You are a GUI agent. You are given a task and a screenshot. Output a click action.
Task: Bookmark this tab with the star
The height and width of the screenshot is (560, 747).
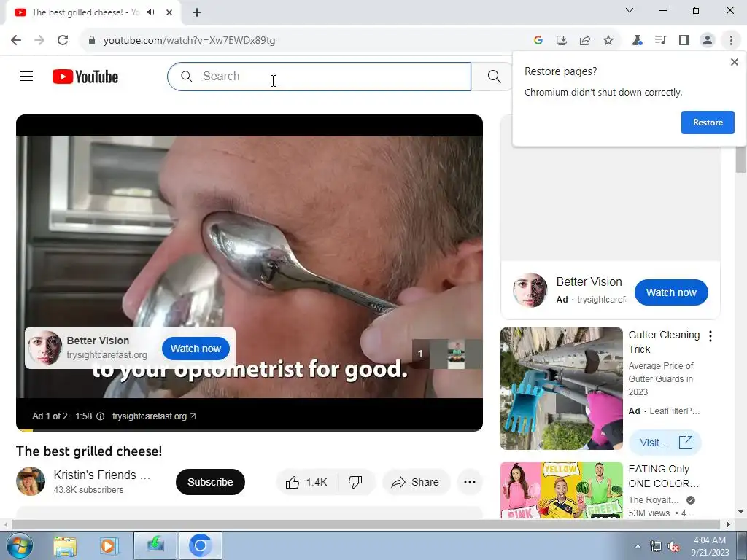pos(608,41)
